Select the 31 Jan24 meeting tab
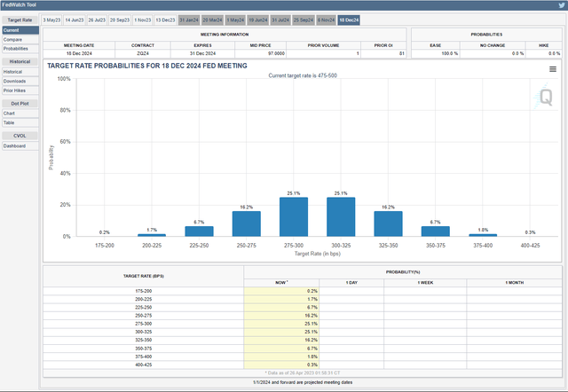 [188, 20]
